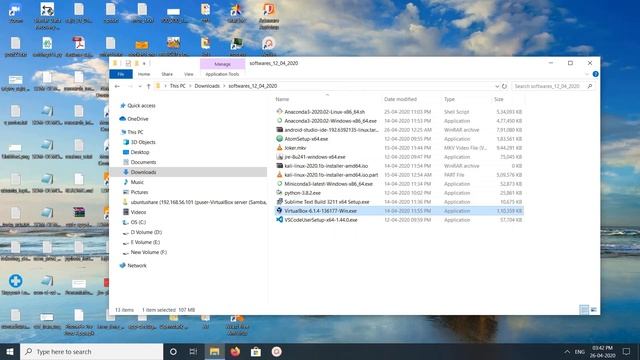The height and width of the screenshot is (360, 640).
Task: Select jre-8u241-windows-x64.exe file
Action: (315, 157)
